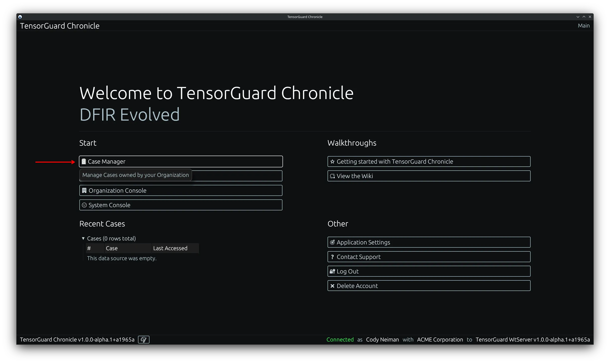
Task: Click the notebook icon on Case Manager button
Action: [x=84, y=161]
